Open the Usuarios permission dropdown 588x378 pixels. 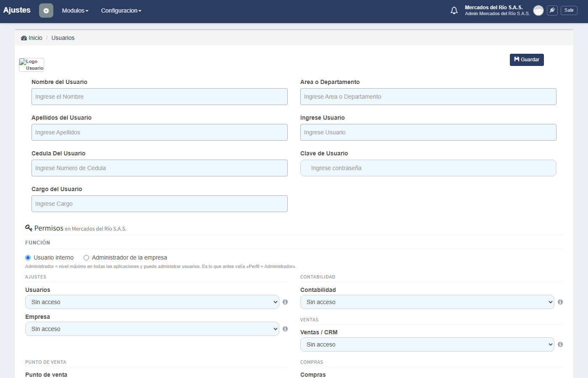point(152,302)
